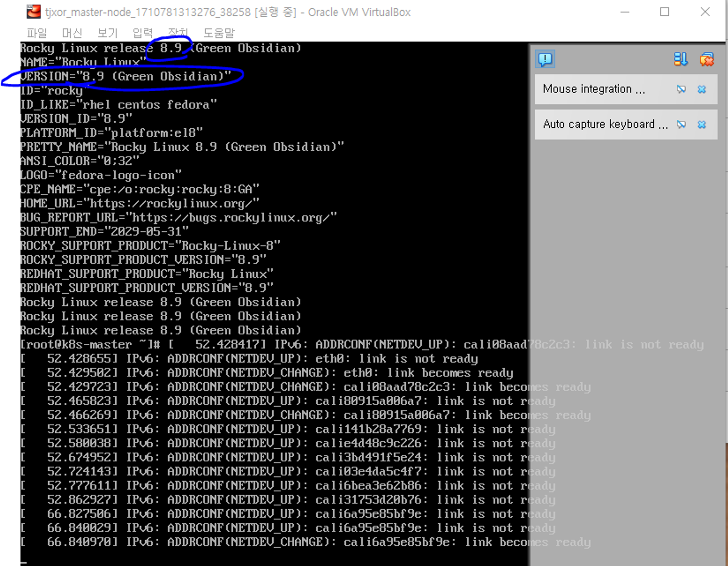Click the pin icon on Mouse integration notification
The height and width of the screenshot is (566, 728).
[x=681, y=89]
